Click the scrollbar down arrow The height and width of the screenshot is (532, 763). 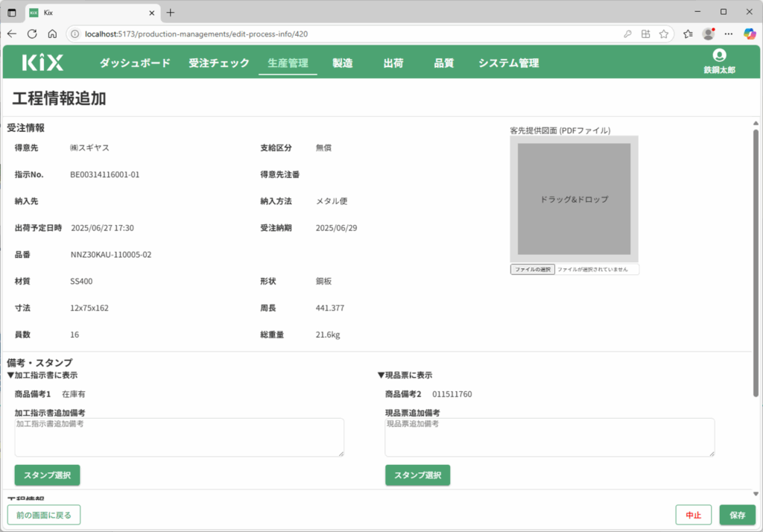click(x=756, y=493)
